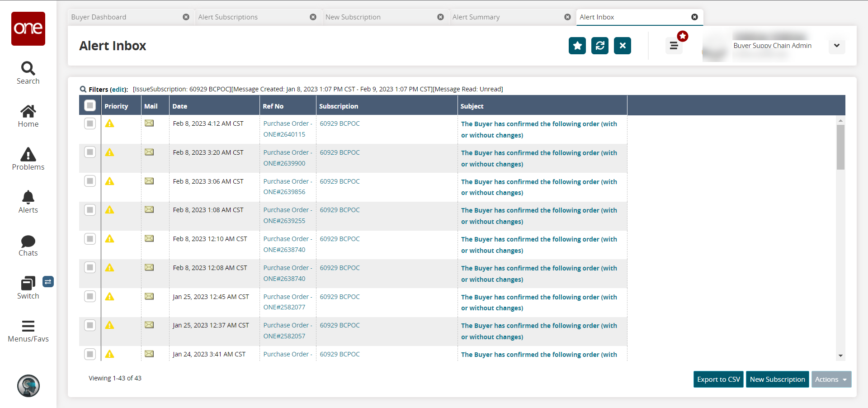868x408 pixels.
Task: Click the blue swap arrows badge
Action: (x=48, y=282)
